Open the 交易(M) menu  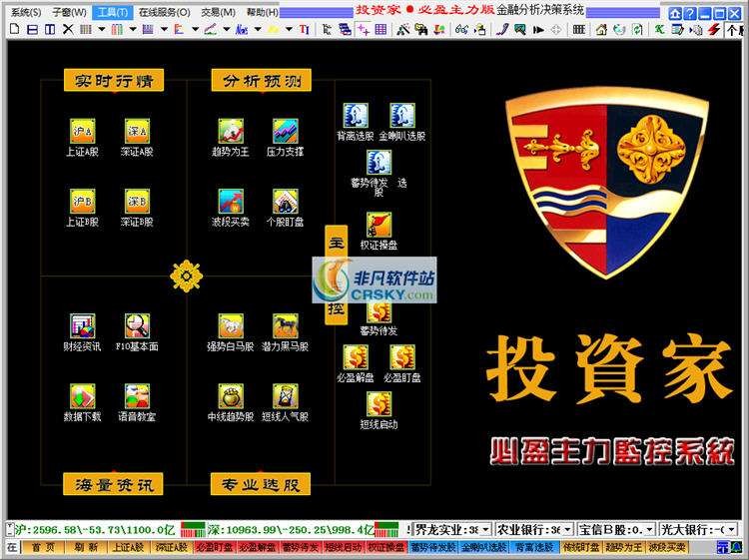pyautogui.click(x=218, y=12)
